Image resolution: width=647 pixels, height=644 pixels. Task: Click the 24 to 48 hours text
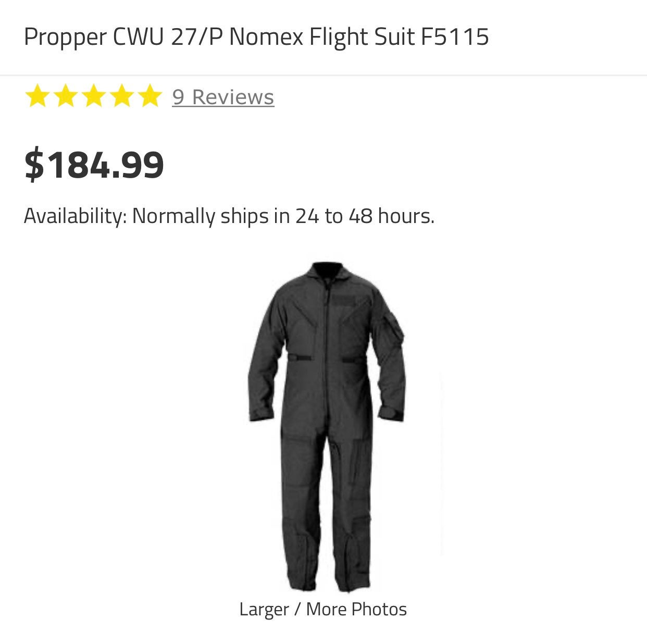coord(365,216)
